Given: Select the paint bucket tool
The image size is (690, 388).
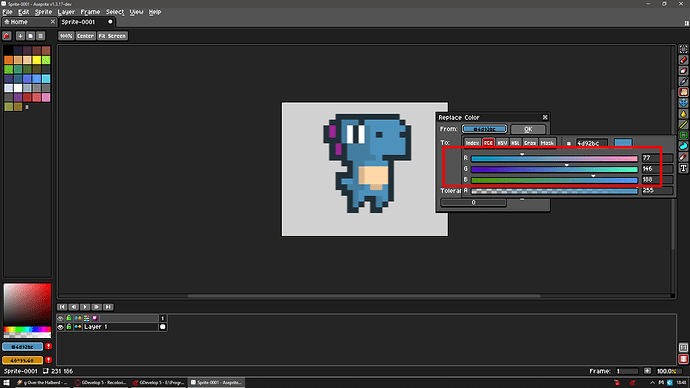Looking at the screenshot, I should 683,114.
